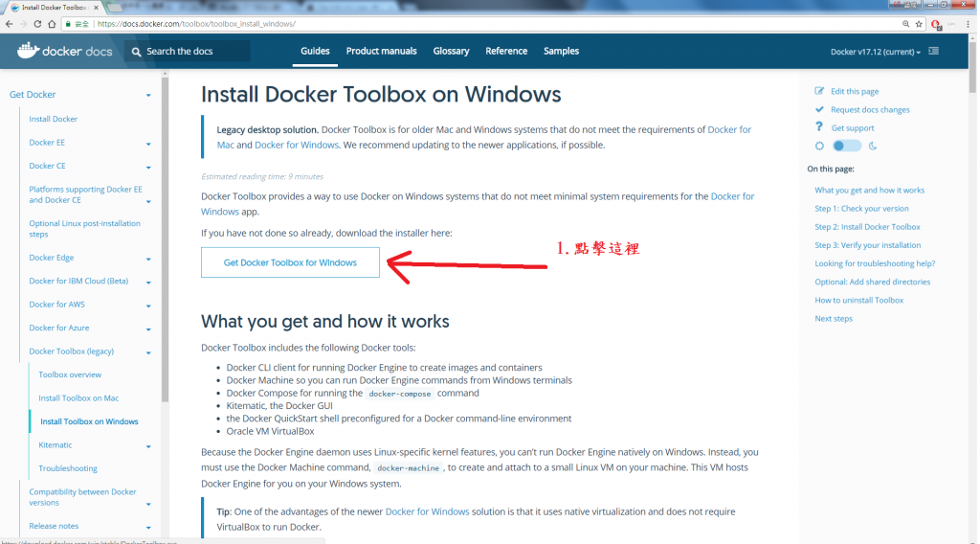This screenshot has height=544, width=980.
Task: Click the page vertical scrollbar
Action: point(972,66)
